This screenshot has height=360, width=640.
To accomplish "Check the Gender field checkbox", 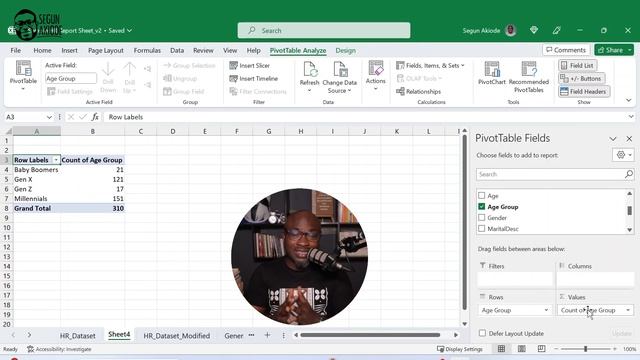I will (482, 218).
